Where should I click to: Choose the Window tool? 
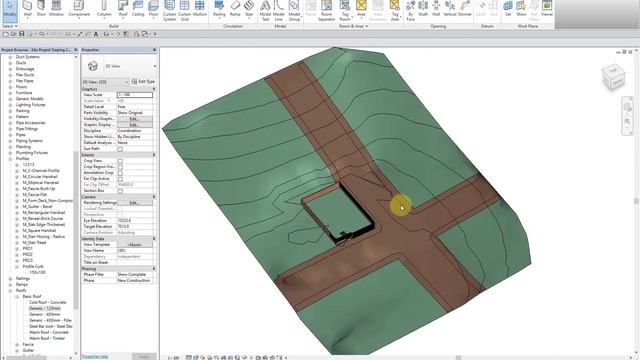pos(56,9)
